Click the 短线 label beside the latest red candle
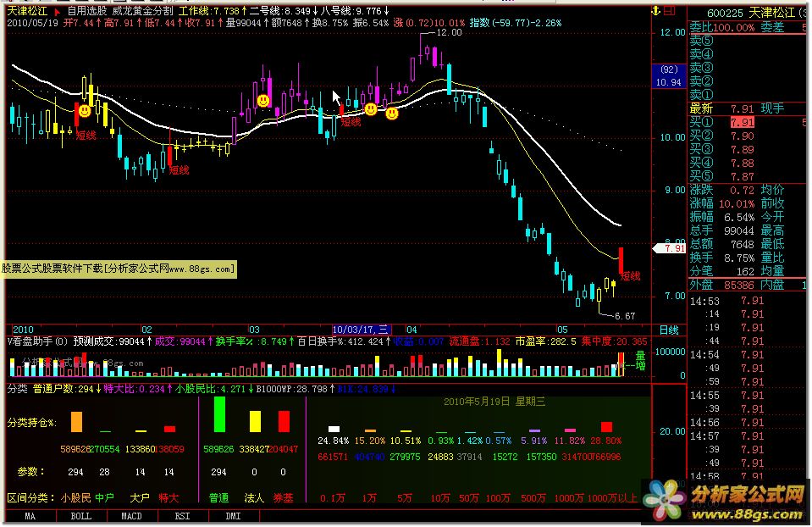This screenshot has width=812, height=527. tap(630, 276)
